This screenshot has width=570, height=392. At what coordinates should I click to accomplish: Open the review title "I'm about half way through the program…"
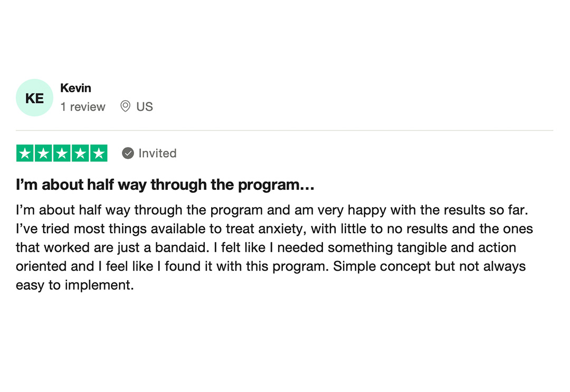[165, 185]
